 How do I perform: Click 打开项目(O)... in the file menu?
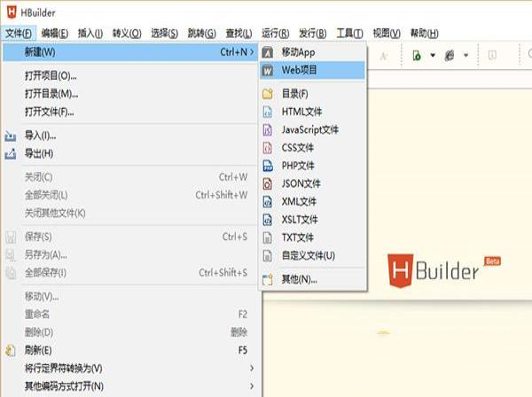point(51,76)
